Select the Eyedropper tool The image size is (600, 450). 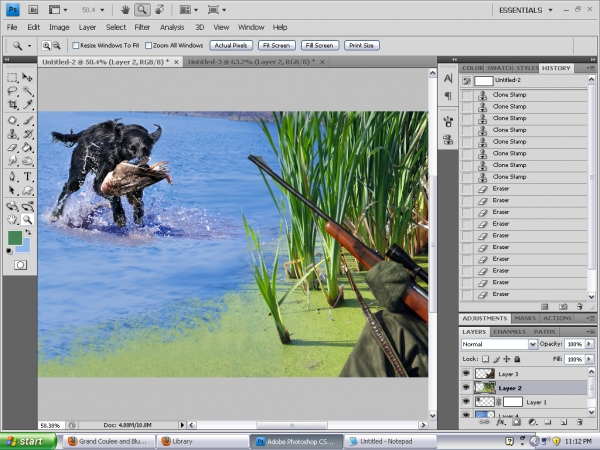coord(27,104)
